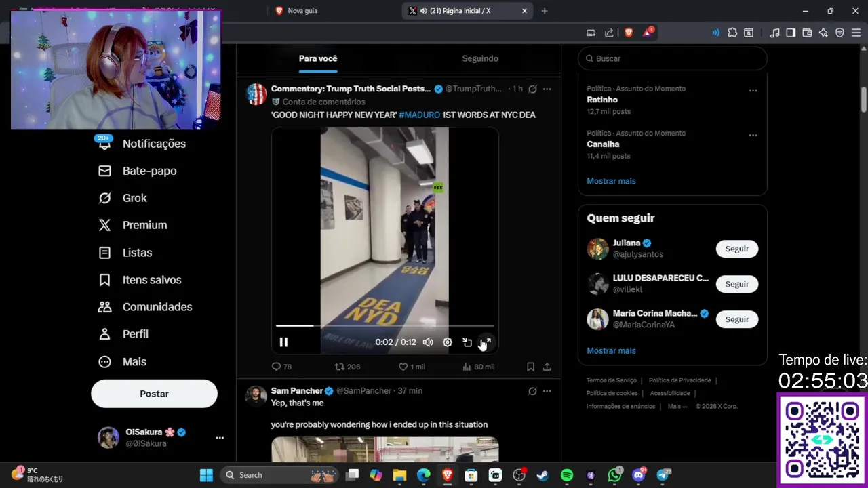Screen dimensions: 868x488
Task: Open Brave Wallet icon
Action: tap(807, 33)
